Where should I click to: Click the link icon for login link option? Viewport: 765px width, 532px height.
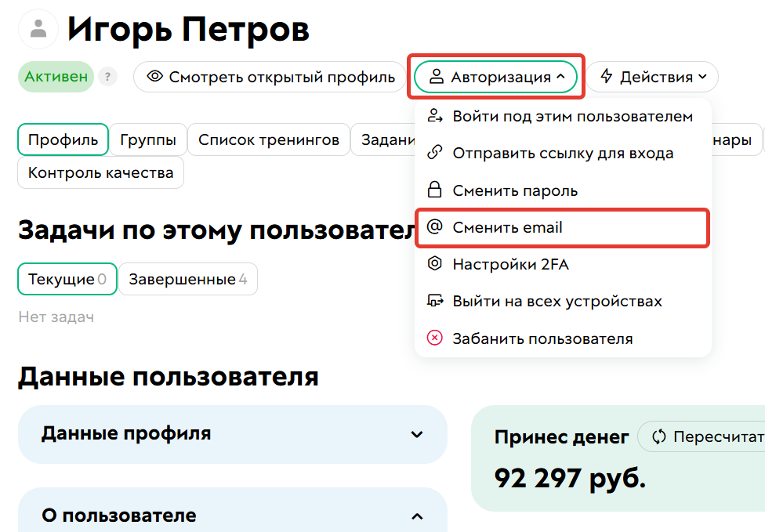click(435, 153)
